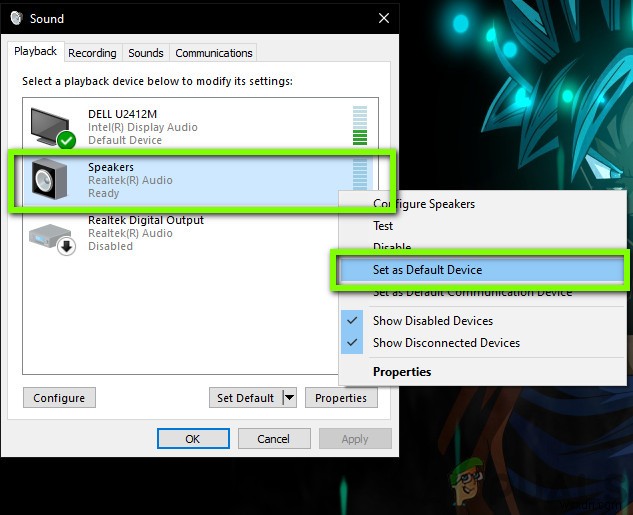Click the Cancel button
633x515 pixels.
coord(274,439)
